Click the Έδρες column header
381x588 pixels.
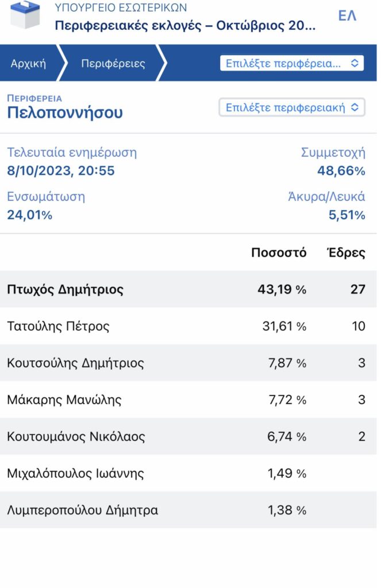[347, 253]
